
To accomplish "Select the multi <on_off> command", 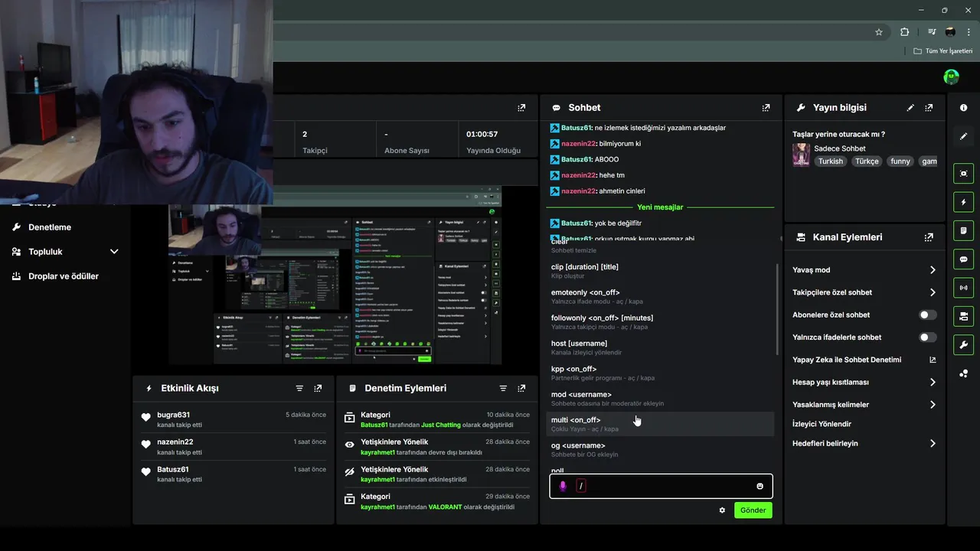I will (661, 424).
